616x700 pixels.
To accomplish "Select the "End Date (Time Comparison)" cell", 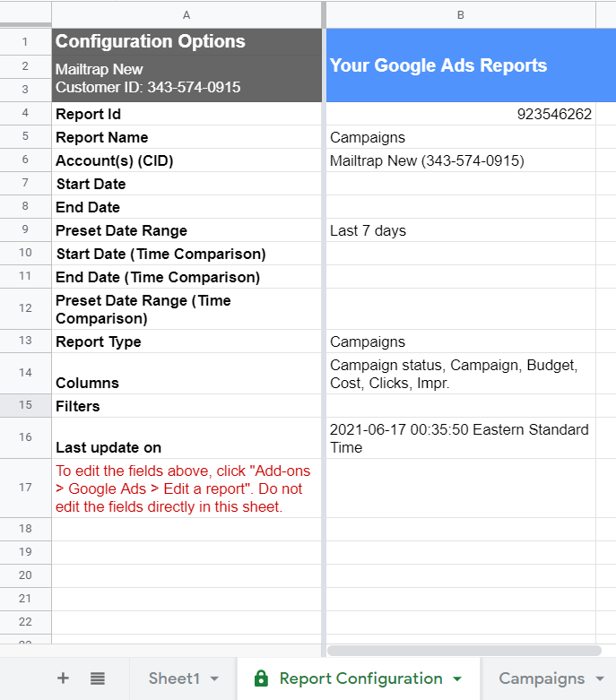I will pyautogui.click(x=187, y=277).
